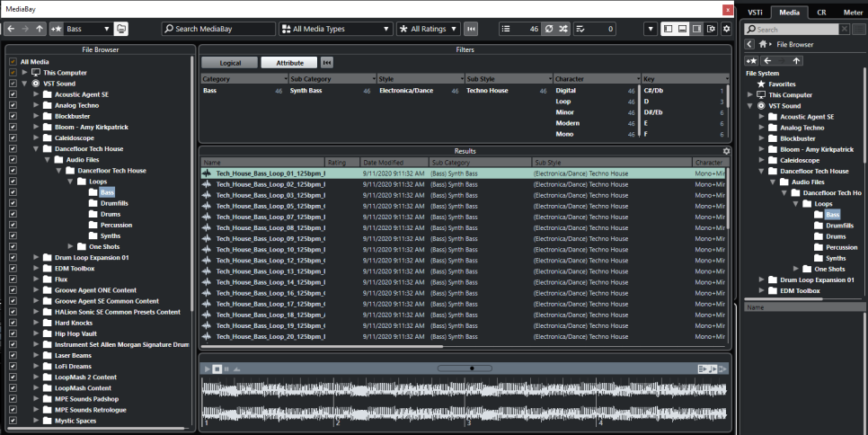Click the Results panel settings gear
The height and width of the screenshot is (435, 868).
click(726, 151)
